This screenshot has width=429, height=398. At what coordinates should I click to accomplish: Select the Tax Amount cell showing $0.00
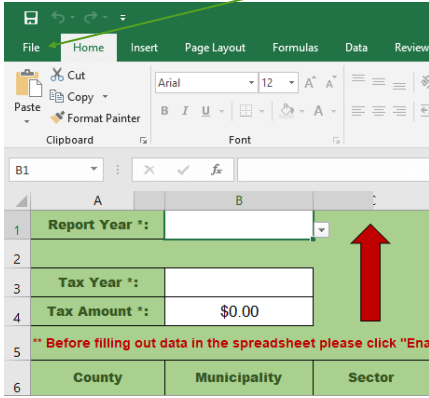[239, 311]
